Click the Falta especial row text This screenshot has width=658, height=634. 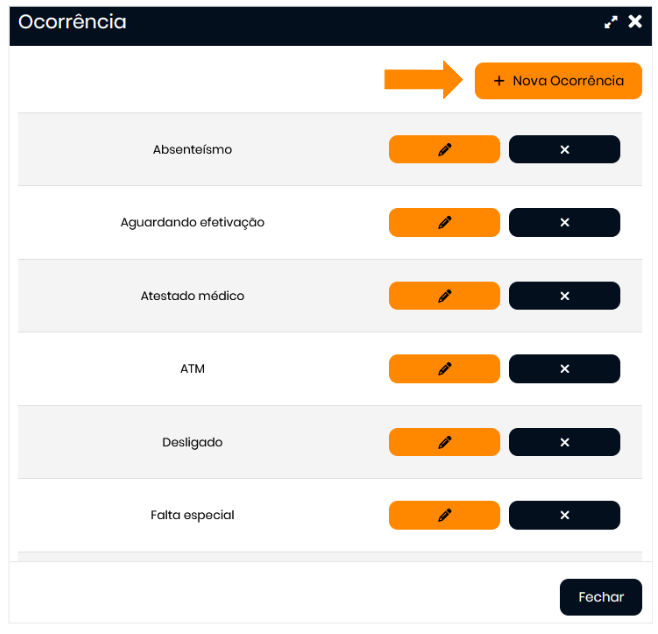192,515
